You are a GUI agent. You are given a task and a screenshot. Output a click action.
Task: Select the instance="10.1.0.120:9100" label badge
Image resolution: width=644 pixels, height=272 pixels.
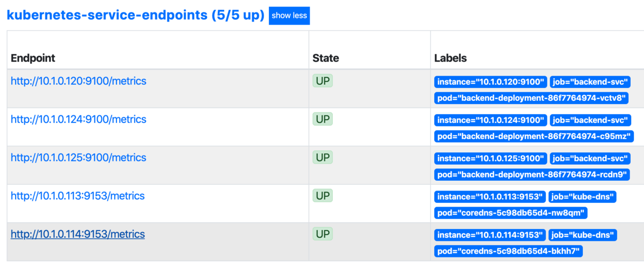(491, 82)
